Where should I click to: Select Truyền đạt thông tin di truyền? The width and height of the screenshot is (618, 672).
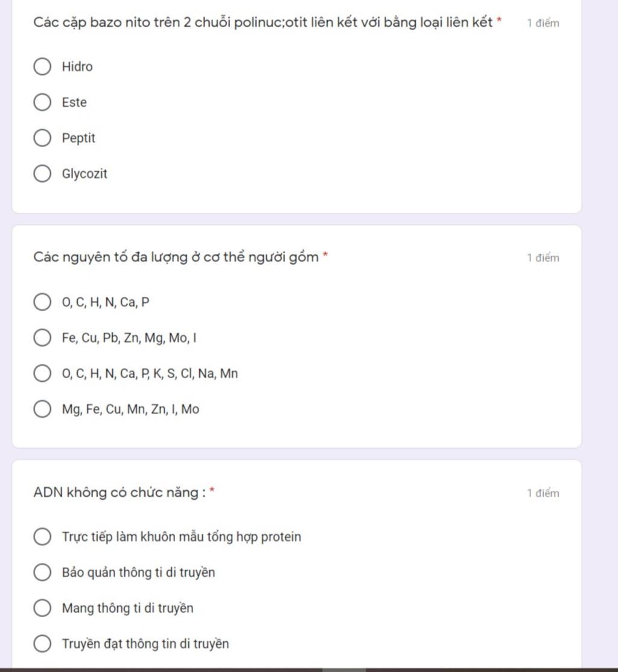(42, 643)
